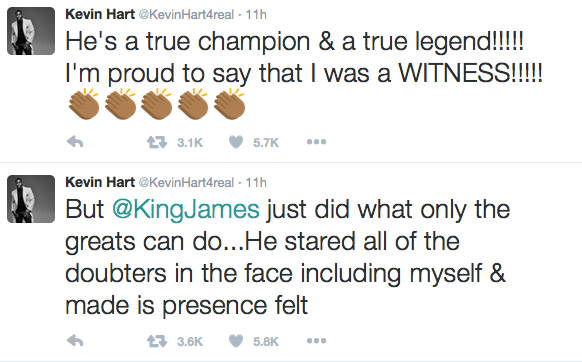Open @KevinHart4real handle on second tweet
Image resolution: width=582 pixels, height=362 pixels.
[186, 183]
